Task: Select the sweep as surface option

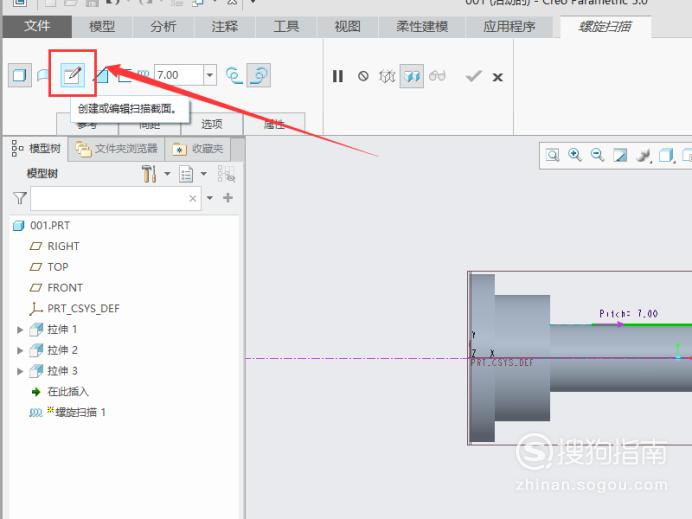Action: 42,75
